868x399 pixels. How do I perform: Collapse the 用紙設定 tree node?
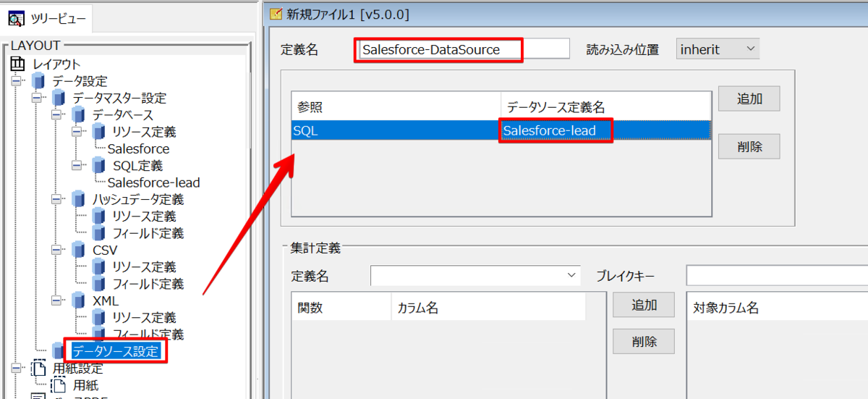(x=17, y=369)
